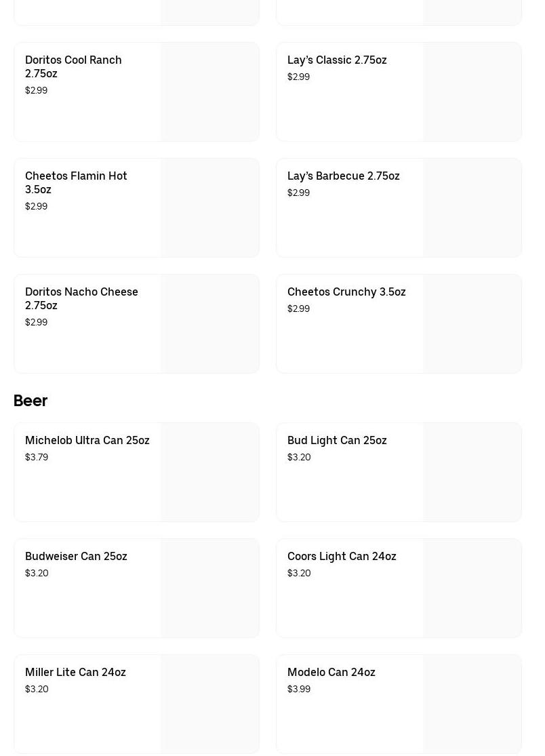Click the $3.99 price under Modelo Can
The height and width of the screenshot is (756, 545).
[x=299, y=690]
